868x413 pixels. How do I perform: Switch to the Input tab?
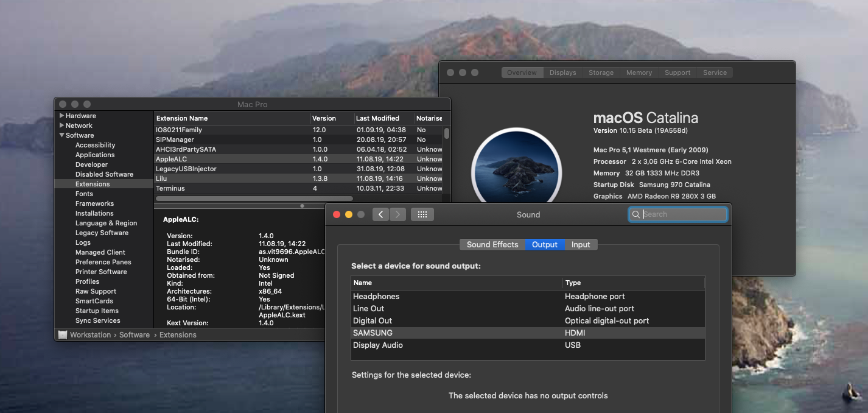(581, 244)
